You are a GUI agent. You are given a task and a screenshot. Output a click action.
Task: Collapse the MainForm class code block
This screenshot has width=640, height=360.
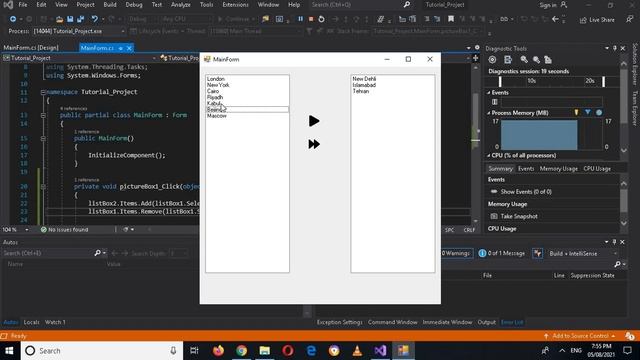pos(43,116)
